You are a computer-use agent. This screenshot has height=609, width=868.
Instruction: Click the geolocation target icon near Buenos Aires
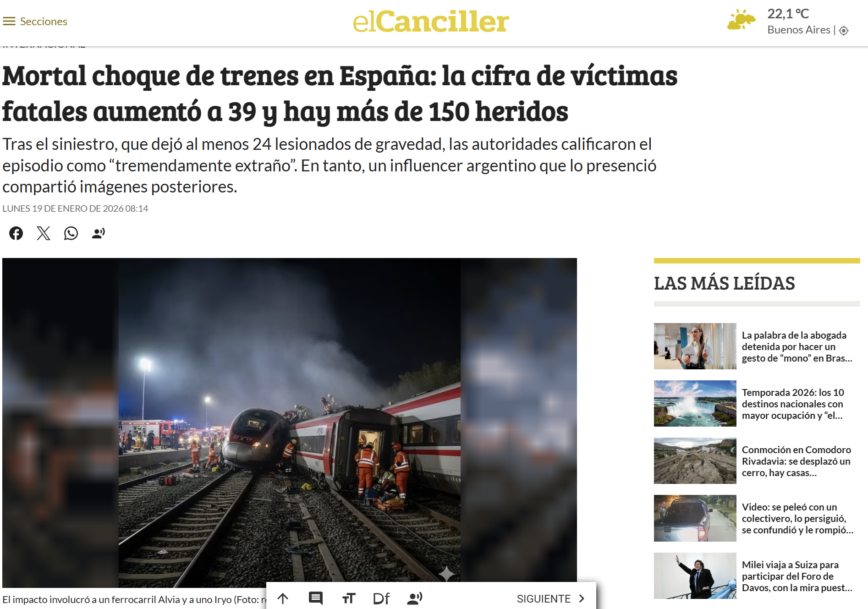[x=844, y=30]
